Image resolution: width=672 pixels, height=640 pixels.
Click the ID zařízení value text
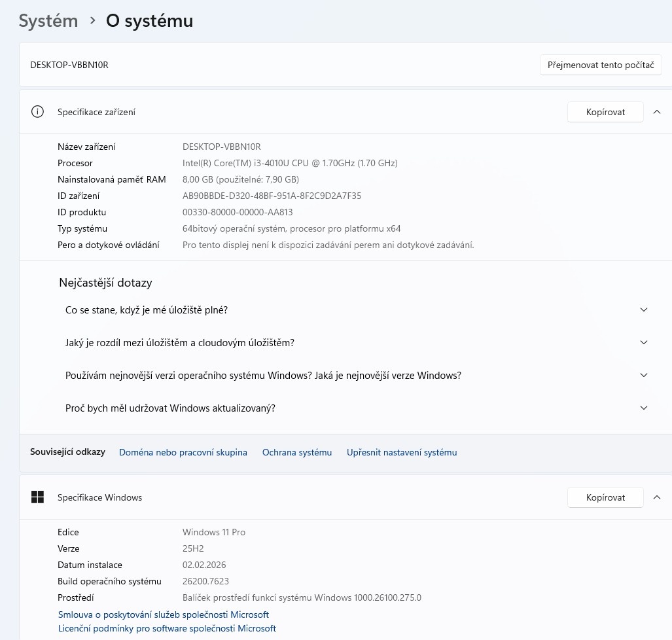pos(272,196)
